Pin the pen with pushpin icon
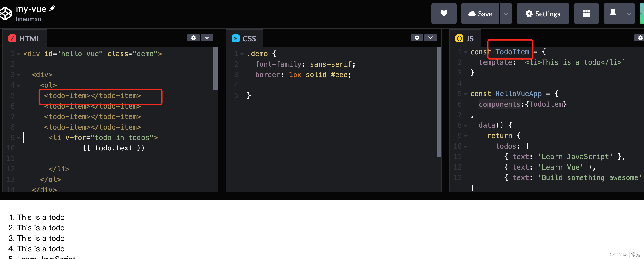 pos(613,14)
